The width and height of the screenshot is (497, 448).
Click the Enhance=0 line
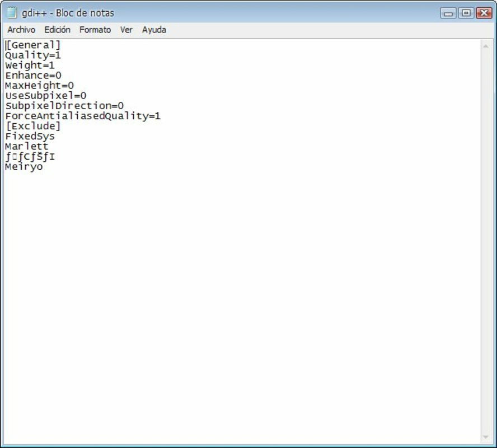[x=33, y=76]
